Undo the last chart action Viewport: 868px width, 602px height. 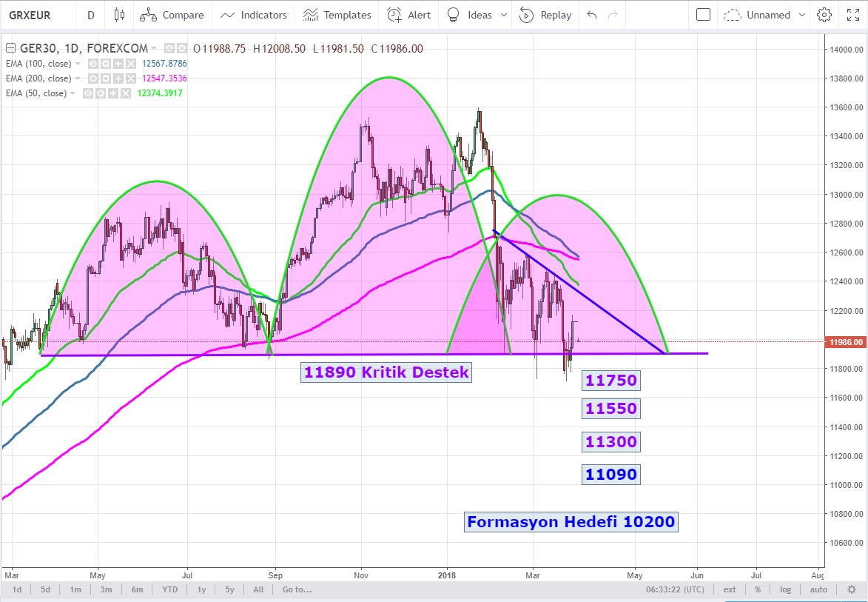[x=591, y=15]
